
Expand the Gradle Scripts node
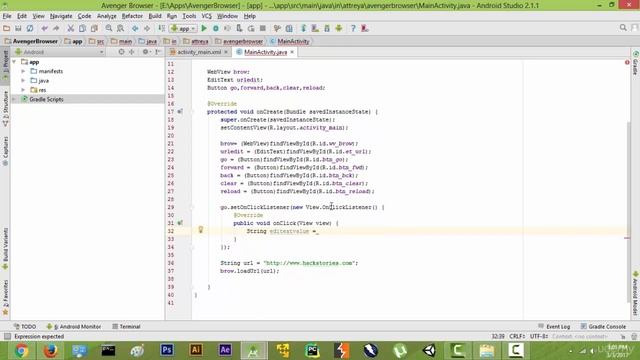click(x=14, y=99)
